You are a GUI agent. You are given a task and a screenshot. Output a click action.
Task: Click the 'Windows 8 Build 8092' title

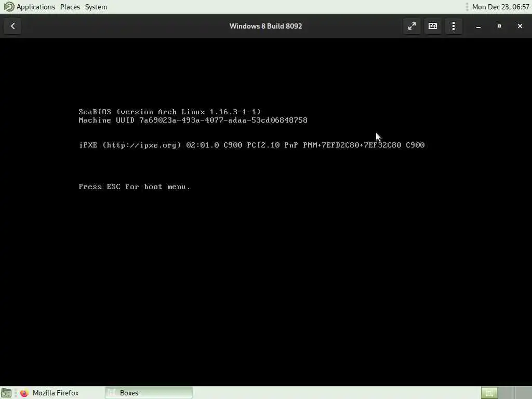(x=265, y=26)
